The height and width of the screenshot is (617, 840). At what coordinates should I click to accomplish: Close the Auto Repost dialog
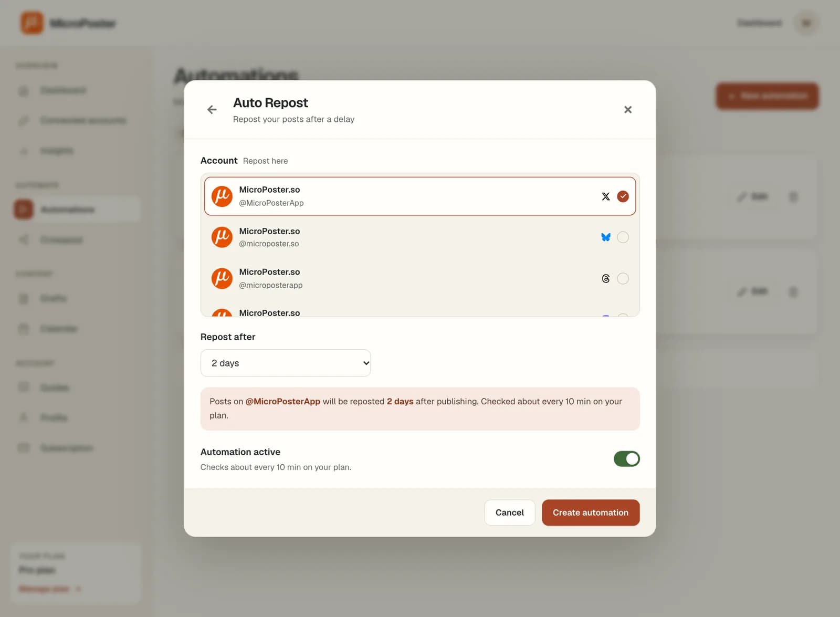coord(627,110)
